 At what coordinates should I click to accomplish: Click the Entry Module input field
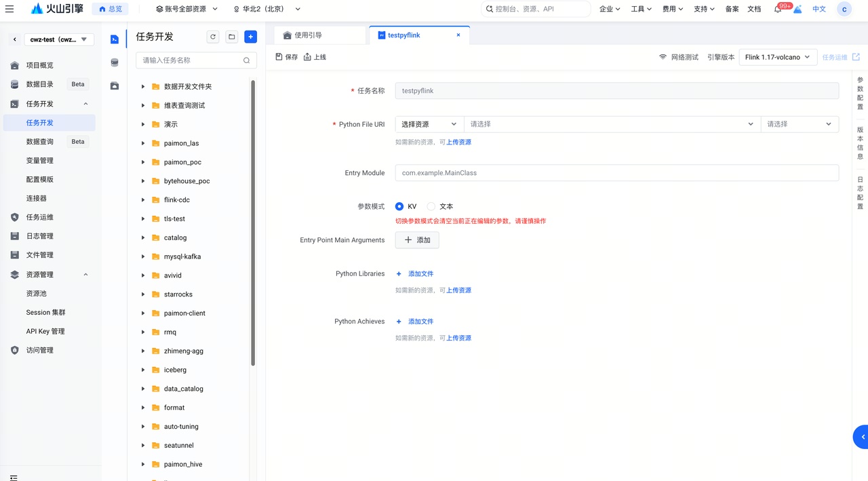pyautogui.click(x=617, y=173)
